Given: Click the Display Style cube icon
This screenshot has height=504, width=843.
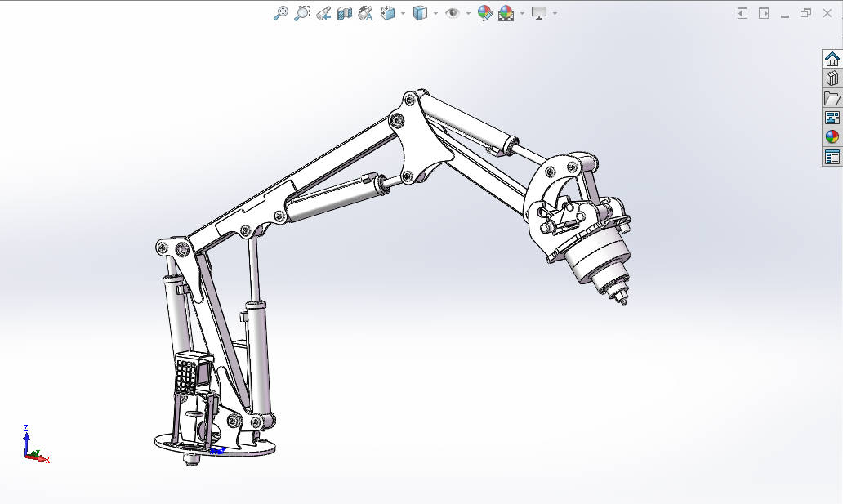Looking at the screenshot, I should click(x=420, y=13).
